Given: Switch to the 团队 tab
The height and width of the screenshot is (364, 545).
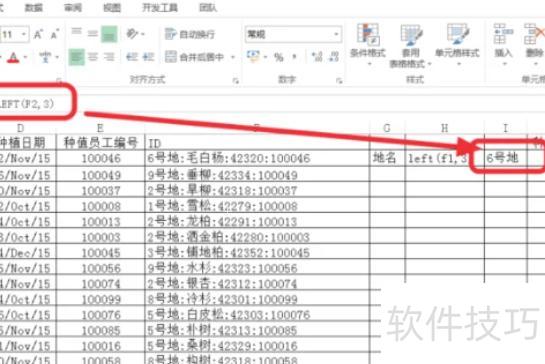Looking at the screenshot, I should click(208, 8).
